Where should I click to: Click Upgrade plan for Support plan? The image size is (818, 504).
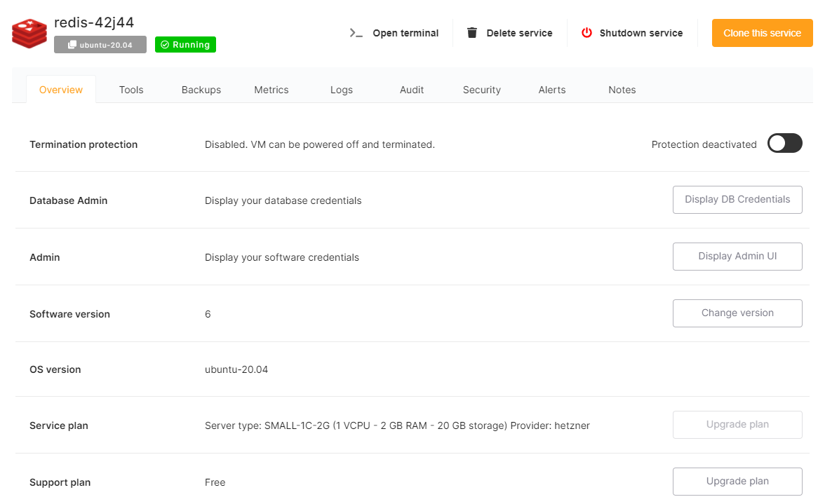click(737, 482)
